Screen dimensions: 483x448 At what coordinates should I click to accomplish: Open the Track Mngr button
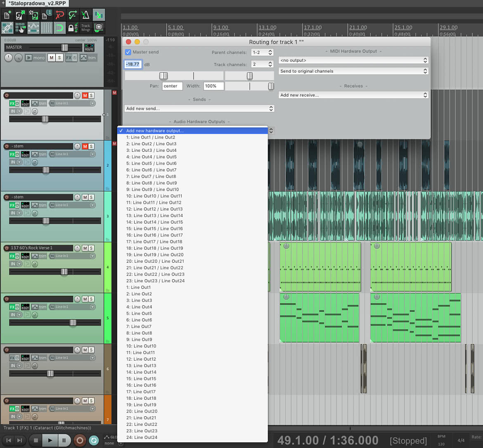click(x=85, y=28)
